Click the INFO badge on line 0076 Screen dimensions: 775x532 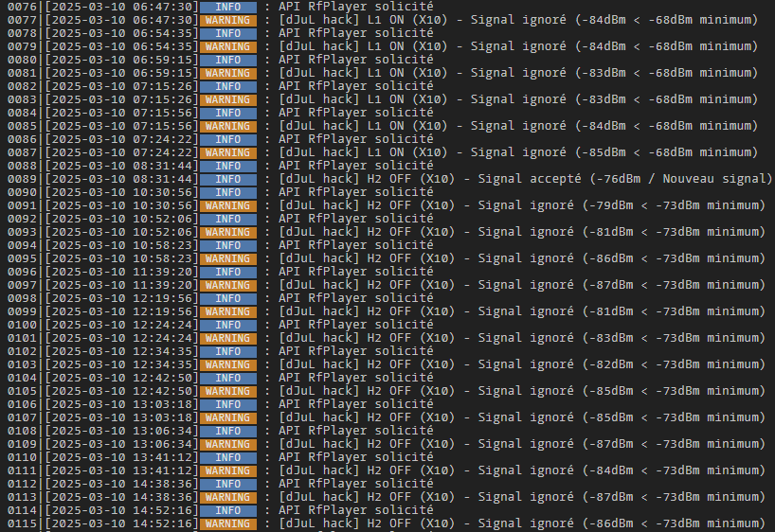pos(227,7)
